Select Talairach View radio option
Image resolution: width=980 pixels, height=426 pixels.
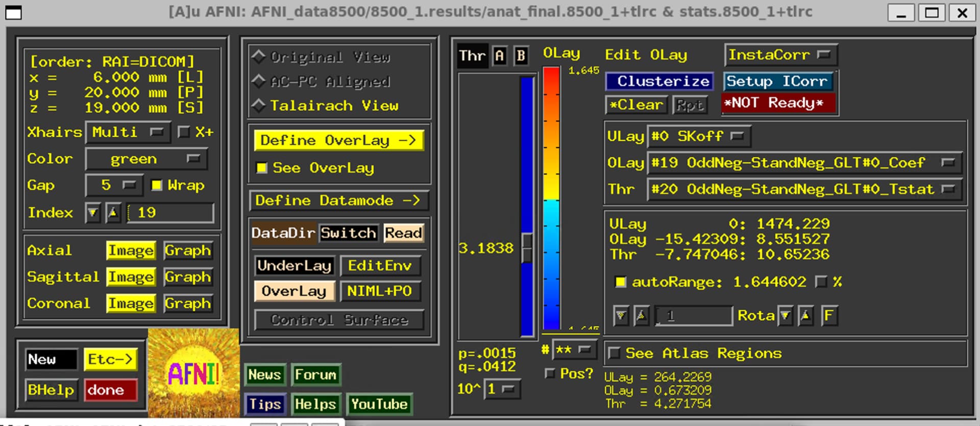[x=259, y=106]
